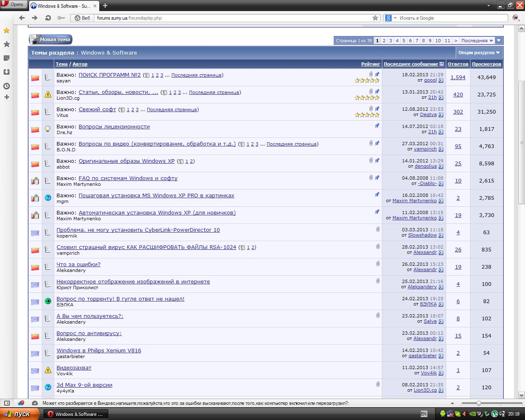Open thread ПОИСК ПРОГРАММ №2
The width and height of the screenshot is (525, 420).
tap(110, 75)
